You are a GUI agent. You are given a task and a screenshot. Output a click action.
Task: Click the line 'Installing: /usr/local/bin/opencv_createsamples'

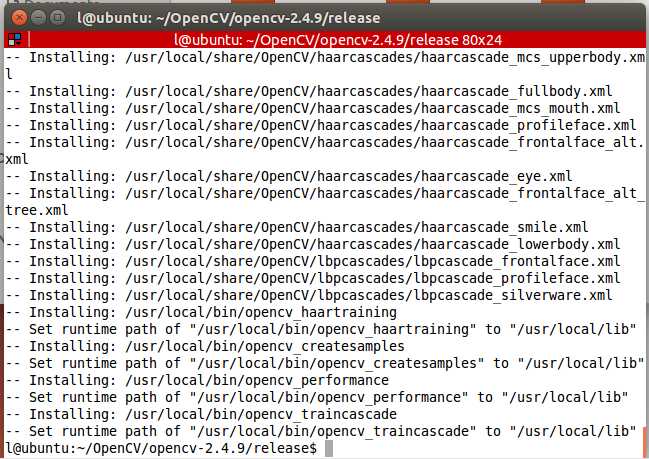[205, 346]
